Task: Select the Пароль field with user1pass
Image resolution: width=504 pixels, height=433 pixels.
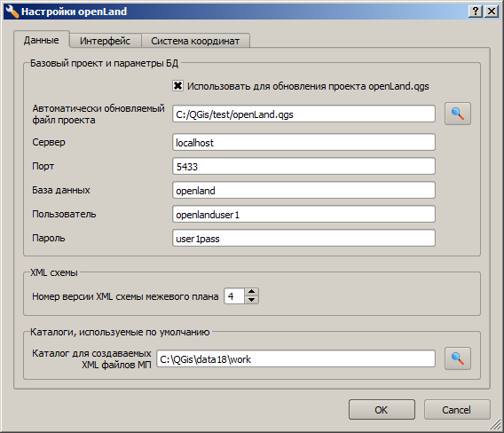Action: tap(303, 238)
